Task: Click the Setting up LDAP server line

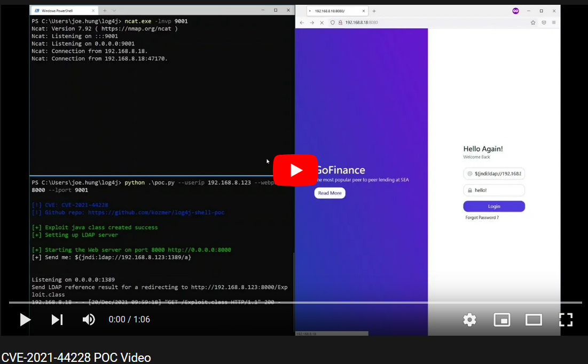Action: tap(75, 235)
